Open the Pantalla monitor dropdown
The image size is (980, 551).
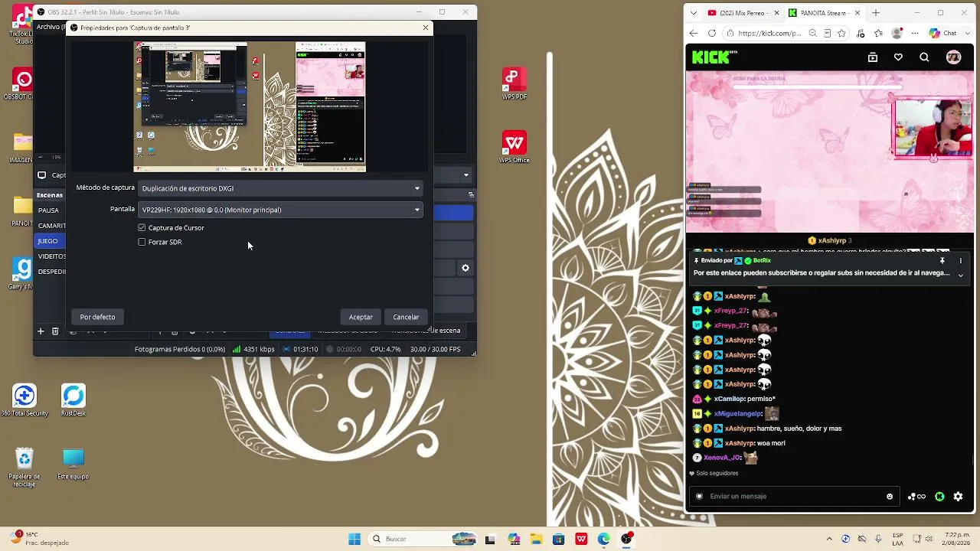281,210
